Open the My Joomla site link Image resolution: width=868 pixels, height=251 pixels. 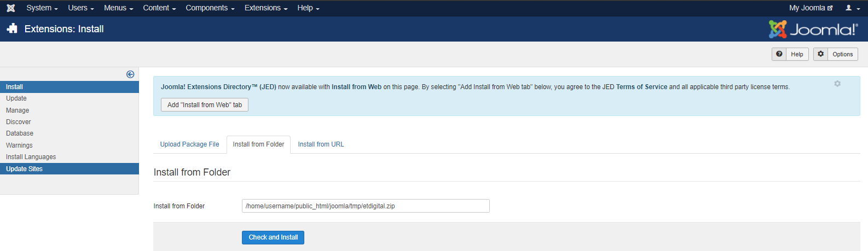[811, 8]
